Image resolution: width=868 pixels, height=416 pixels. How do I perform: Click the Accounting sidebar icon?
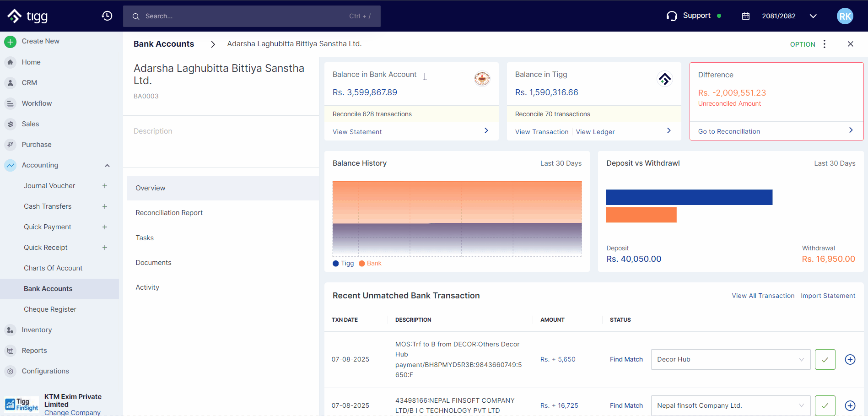[10, 165]
